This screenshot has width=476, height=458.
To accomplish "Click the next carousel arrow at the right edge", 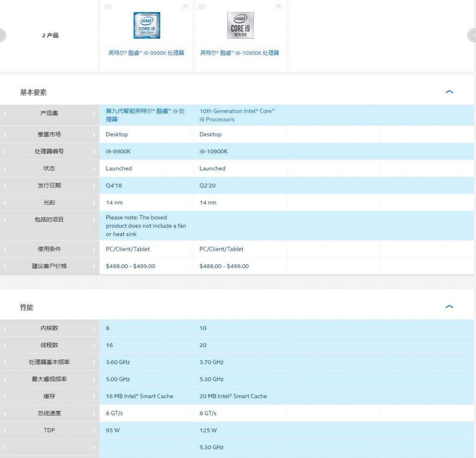I will (x=472, y=35).
